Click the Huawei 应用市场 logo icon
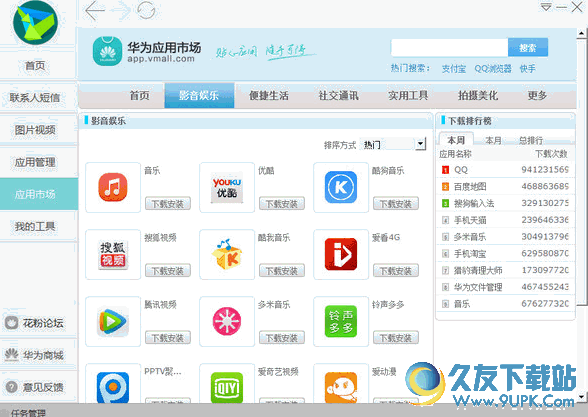Image resolution: width=588 pixels, height=417 pixels. pos(107,51)
